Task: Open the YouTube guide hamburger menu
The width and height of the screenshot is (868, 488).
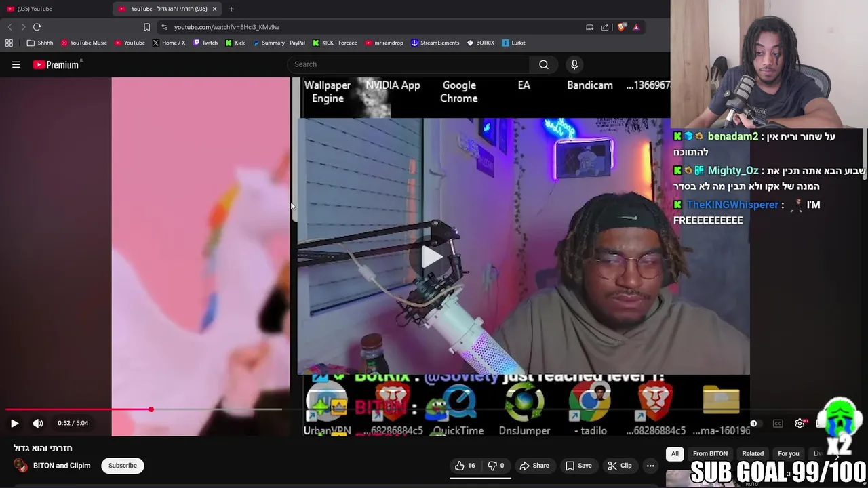Action: 16,64
